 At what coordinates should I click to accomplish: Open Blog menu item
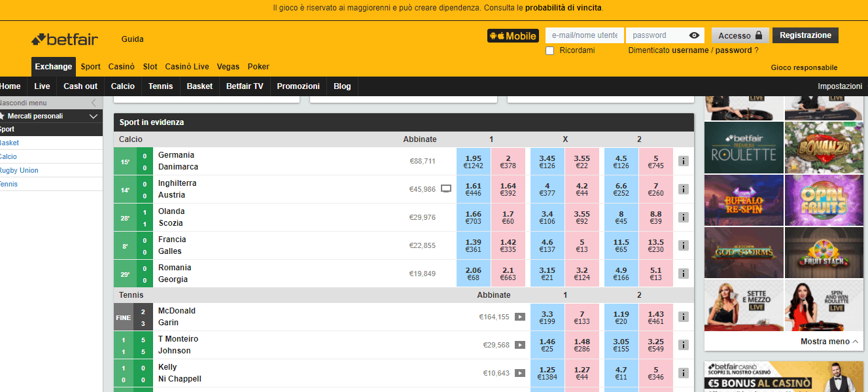(342, 86)
